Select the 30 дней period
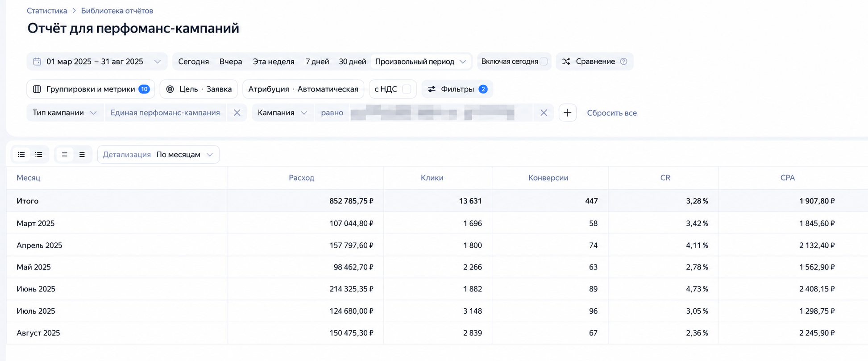The image size is (868, 361). (x=353, y=62)
